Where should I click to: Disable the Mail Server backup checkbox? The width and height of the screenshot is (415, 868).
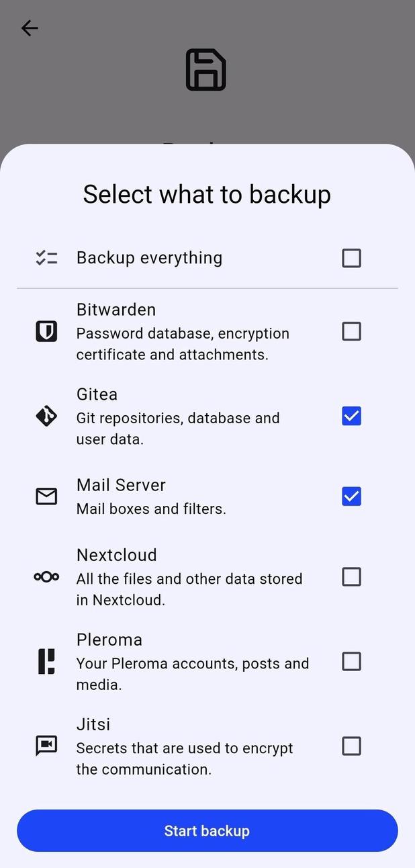(351, 496)
